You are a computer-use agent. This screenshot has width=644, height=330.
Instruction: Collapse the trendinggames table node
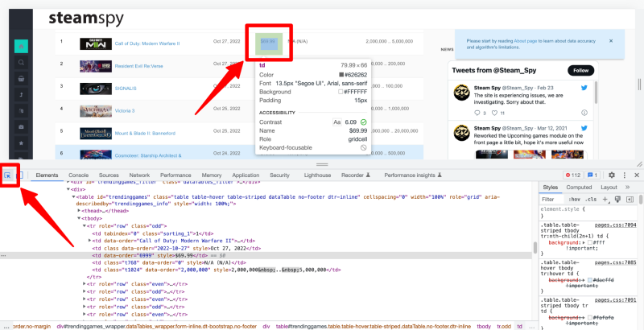click(74, 196)
